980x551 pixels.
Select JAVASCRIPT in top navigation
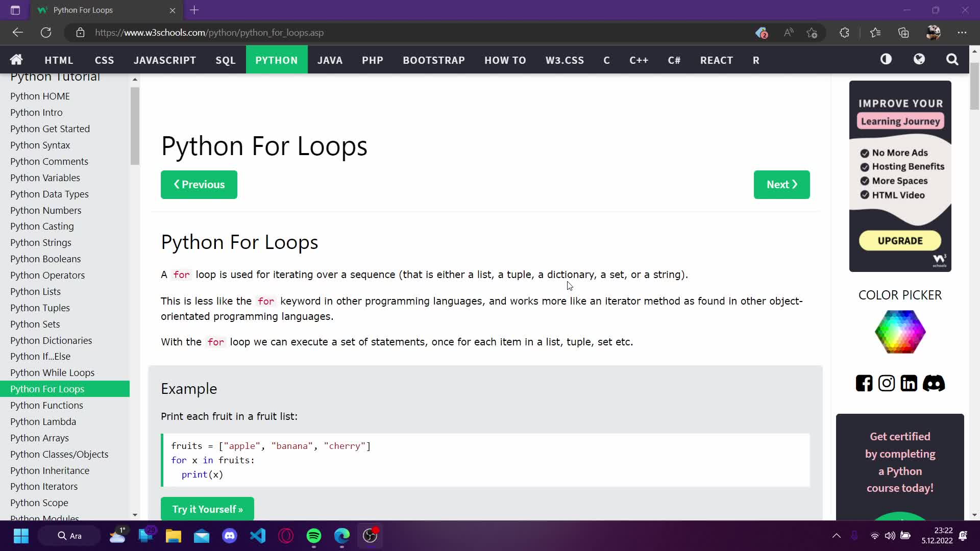[165, 60]
